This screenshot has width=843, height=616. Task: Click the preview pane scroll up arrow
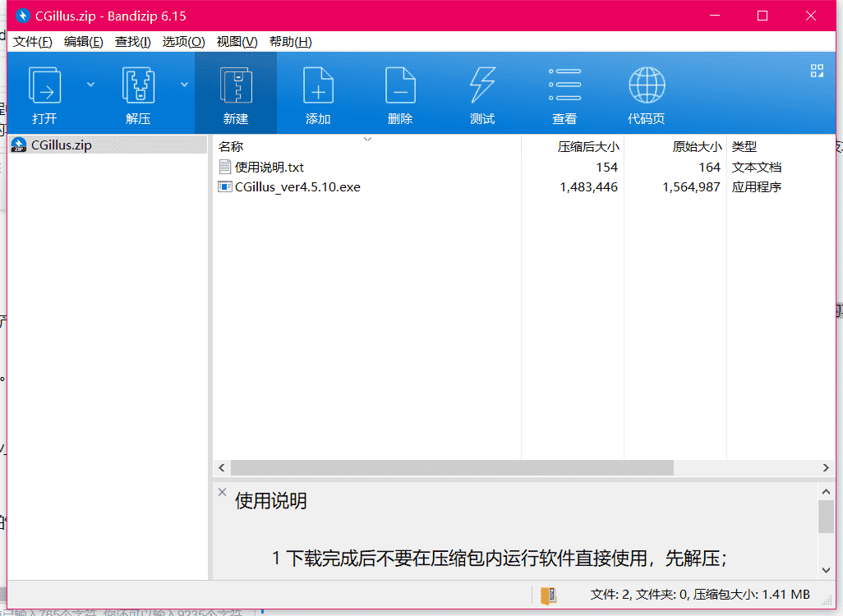pyautogui.click(x=827, y=491)
